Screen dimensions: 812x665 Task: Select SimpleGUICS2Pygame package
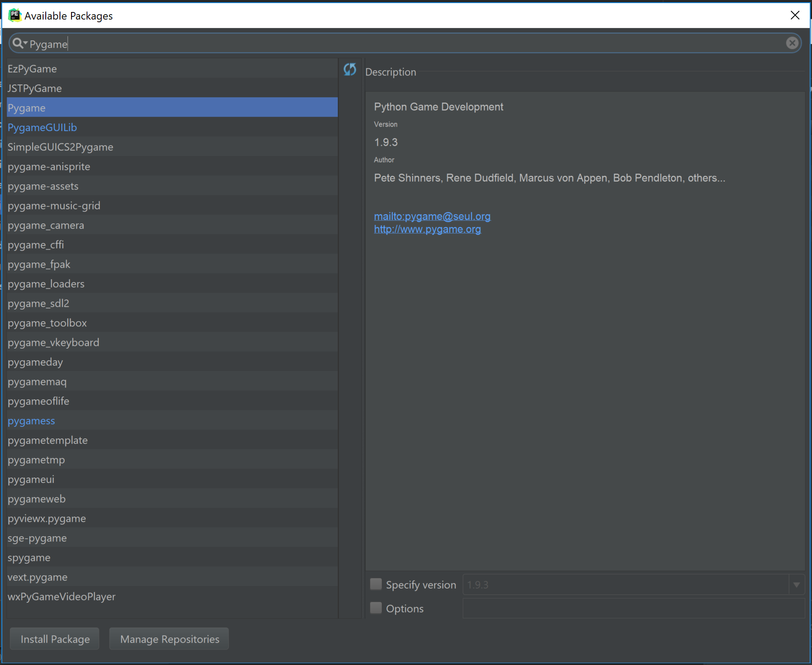[x=172, y=147]
